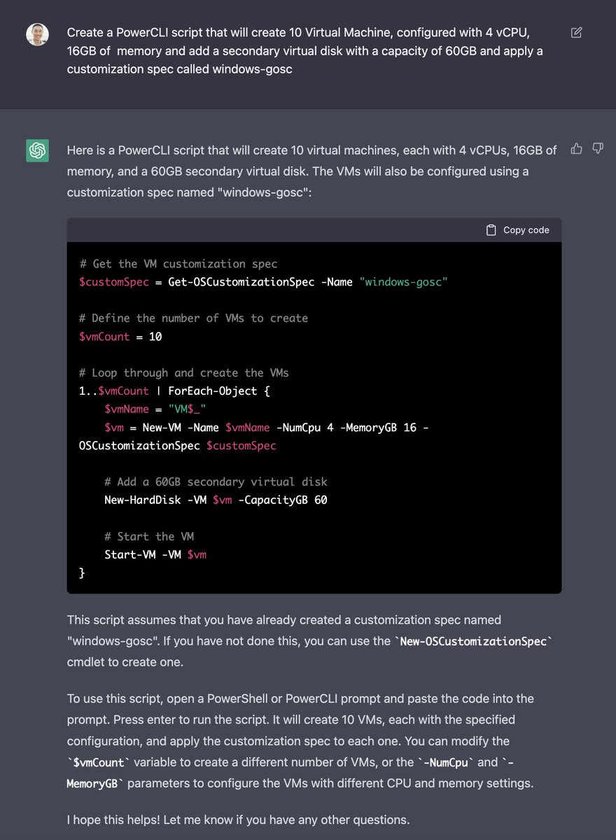This screenshot has height=840, width=616.
Task: Click the 'OSCustomizationSpec $customSpec' wrapped code line
Action: click(x=178, y=446)
